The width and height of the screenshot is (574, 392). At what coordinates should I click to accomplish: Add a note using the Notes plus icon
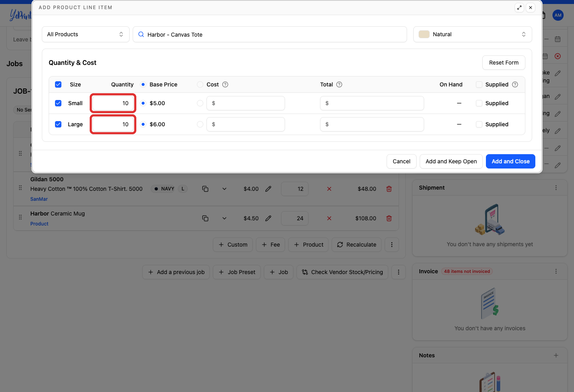[x=556, y=355]
